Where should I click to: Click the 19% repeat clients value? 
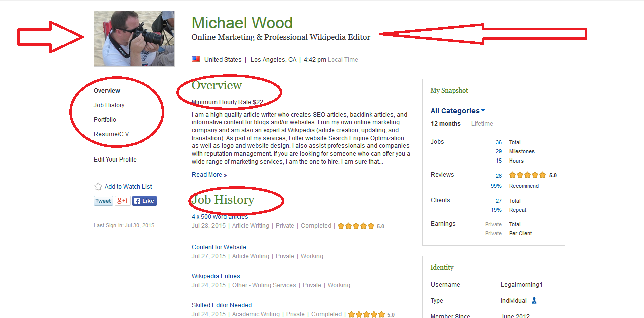click(496, 210)
